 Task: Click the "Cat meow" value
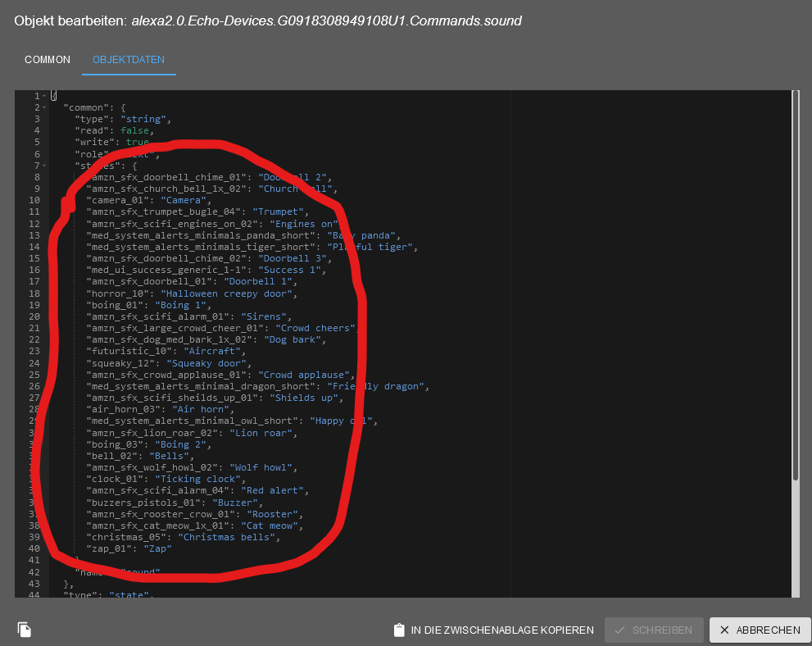click(270, 525)
